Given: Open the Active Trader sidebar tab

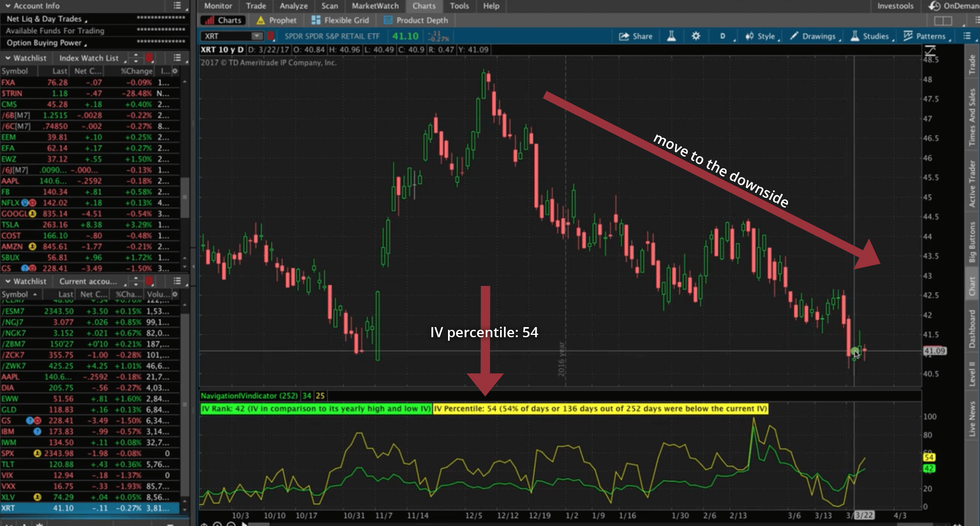Looking at the screenshot, I should [x=972, y=184].
